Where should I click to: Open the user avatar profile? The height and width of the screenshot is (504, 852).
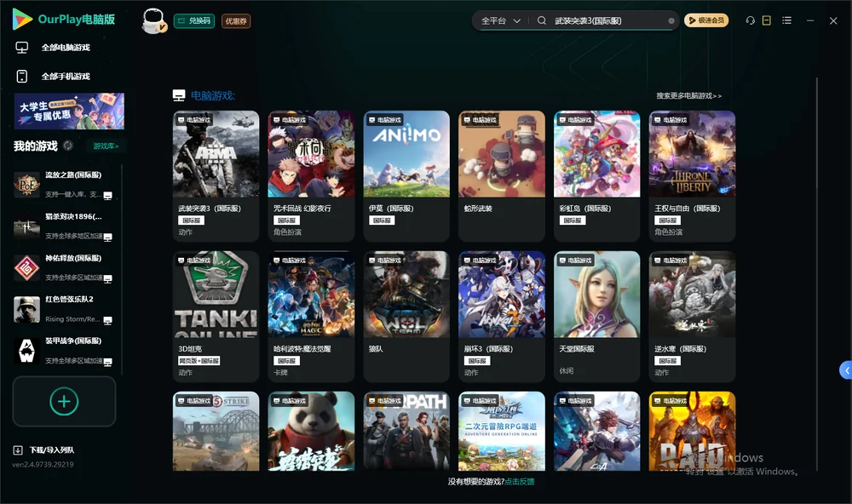pyautogui.click(x=153, y=20)
